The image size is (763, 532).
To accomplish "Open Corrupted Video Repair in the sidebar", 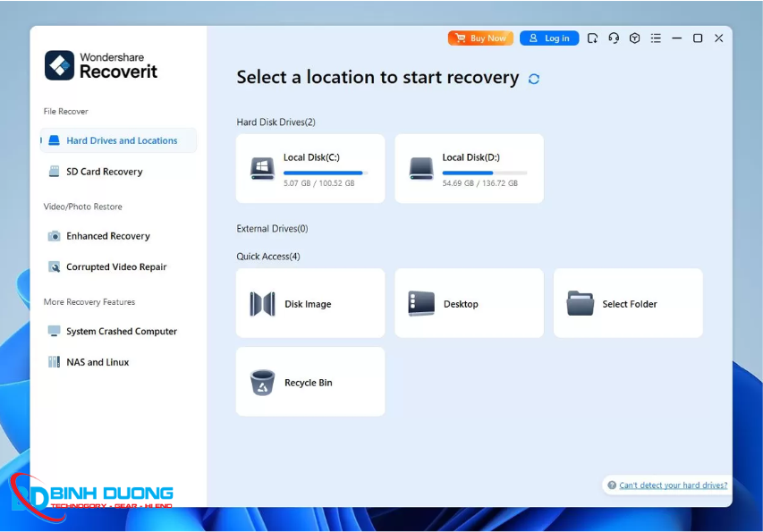I will pyautogui.click(x=118, y=267).
